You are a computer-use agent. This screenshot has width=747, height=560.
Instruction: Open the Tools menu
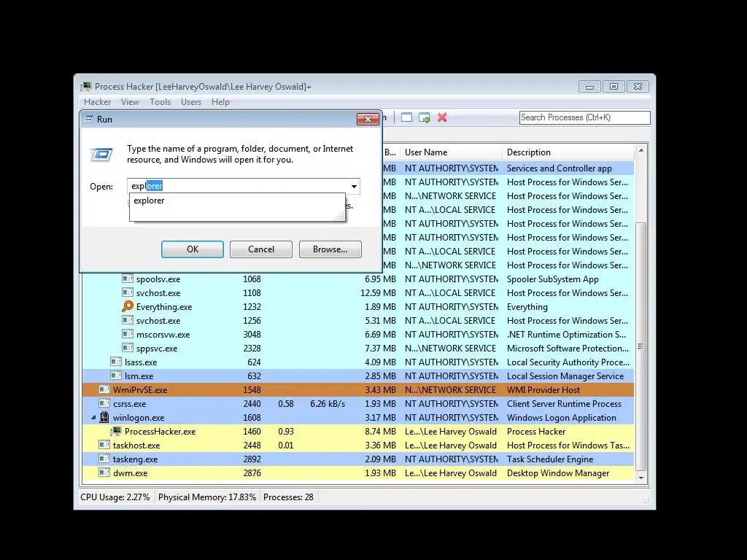pyautogui.click(x=160, y=102)
